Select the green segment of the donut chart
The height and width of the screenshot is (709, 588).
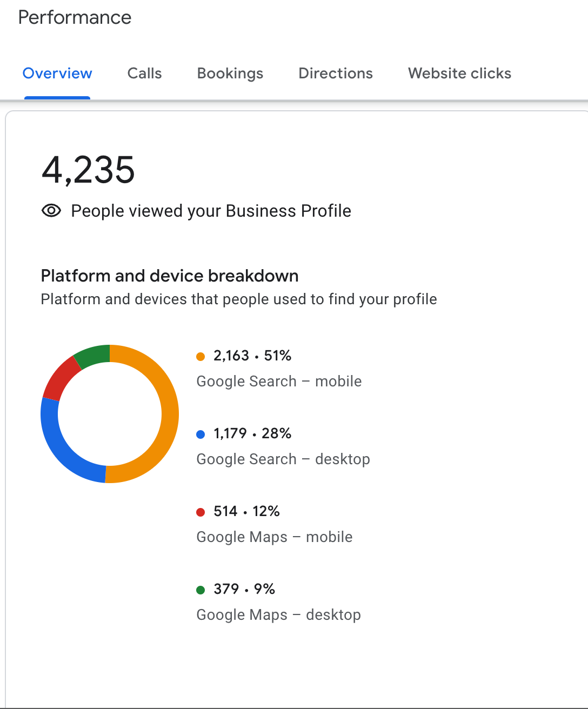93,355
